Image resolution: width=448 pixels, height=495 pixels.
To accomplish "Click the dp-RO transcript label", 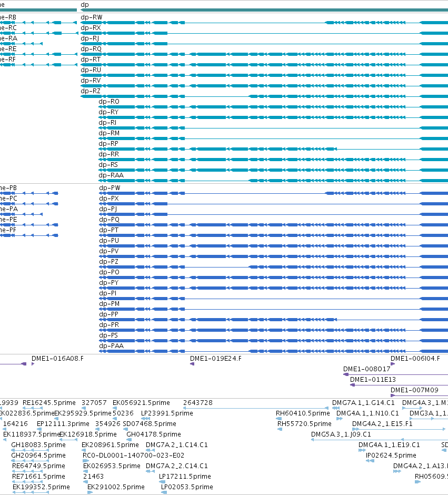I will click(x=109, y=101).
